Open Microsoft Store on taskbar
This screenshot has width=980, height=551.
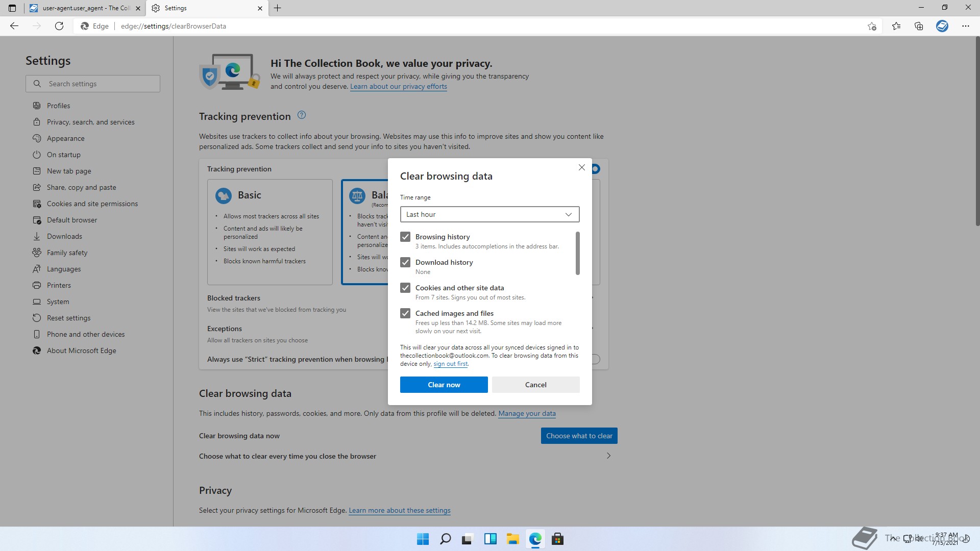click(x=557, y=539)
